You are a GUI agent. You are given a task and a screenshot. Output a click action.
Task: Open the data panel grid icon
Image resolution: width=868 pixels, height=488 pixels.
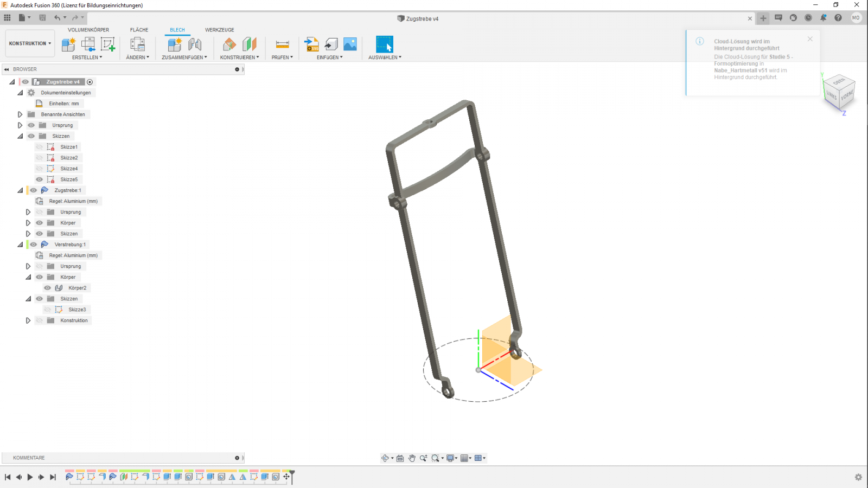[x=7, y=18]
